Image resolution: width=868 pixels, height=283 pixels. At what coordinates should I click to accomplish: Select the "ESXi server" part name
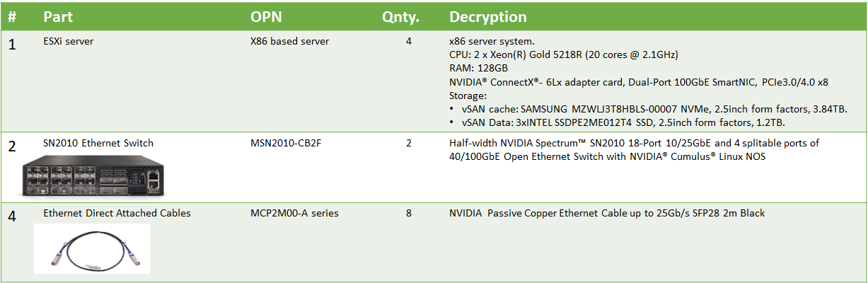tap(69, 42)
